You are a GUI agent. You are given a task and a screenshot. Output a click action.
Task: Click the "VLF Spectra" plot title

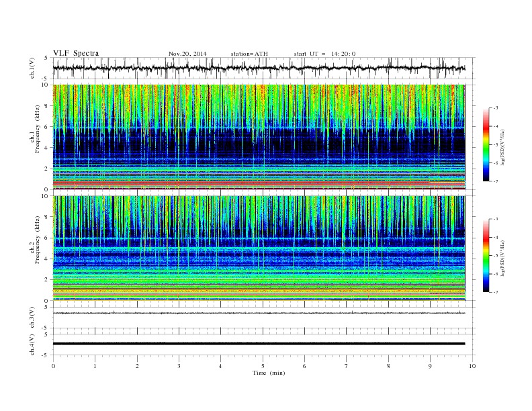(x=76, y=53)
